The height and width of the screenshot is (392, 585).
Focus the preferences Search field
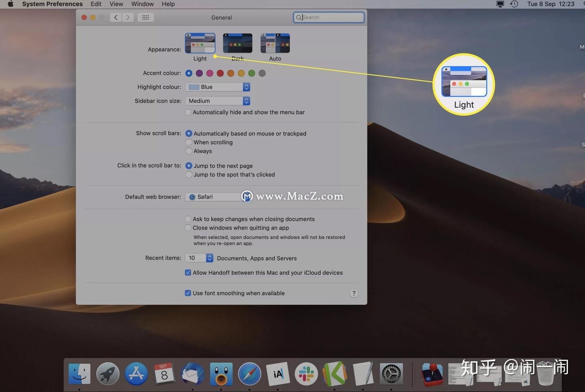coord(329,17)
